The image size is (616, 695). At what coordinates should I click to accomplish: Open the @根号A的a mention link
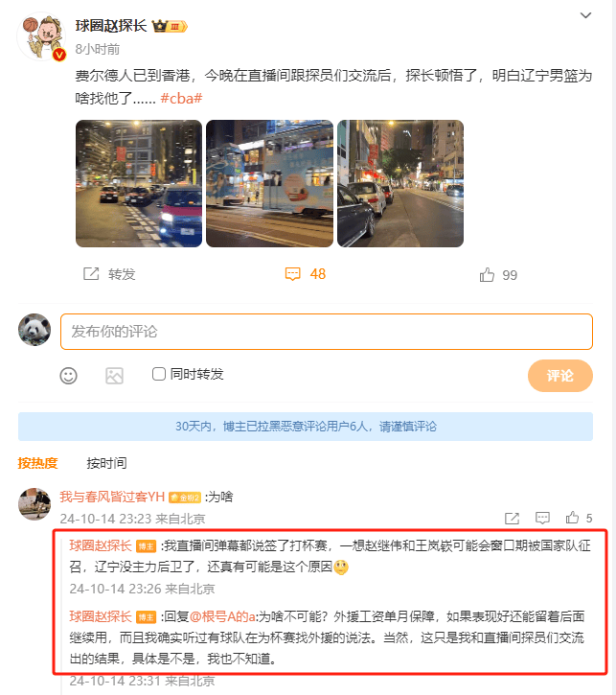point(223,616)
